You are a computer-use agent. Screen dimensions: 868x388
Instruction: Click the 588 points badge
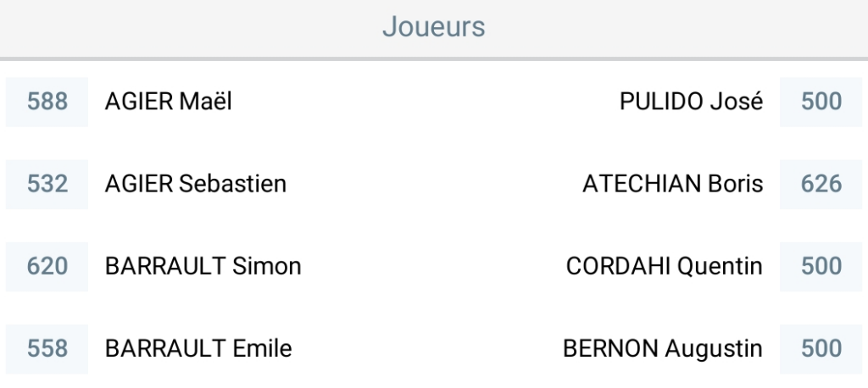[x=47, y=102]
